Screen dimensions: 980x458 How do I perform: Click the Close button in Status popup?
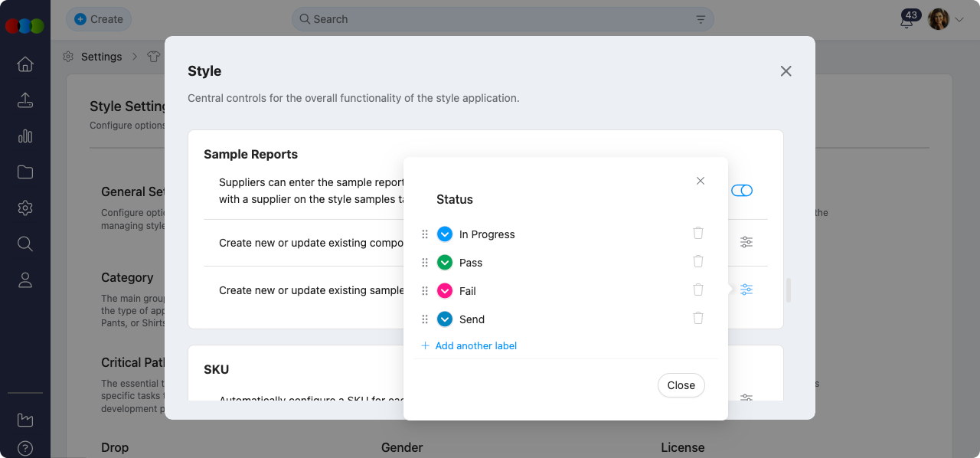point(681,385)
